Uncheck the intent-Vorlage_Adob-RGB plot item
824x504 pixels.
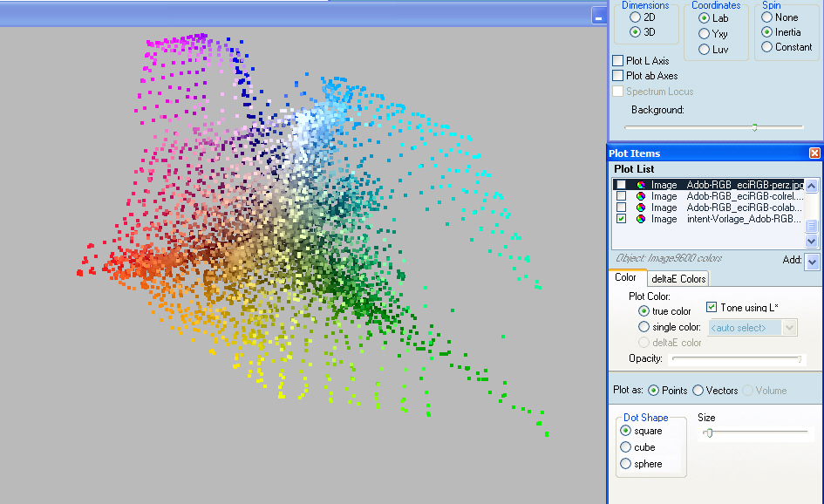pos(621,219)
